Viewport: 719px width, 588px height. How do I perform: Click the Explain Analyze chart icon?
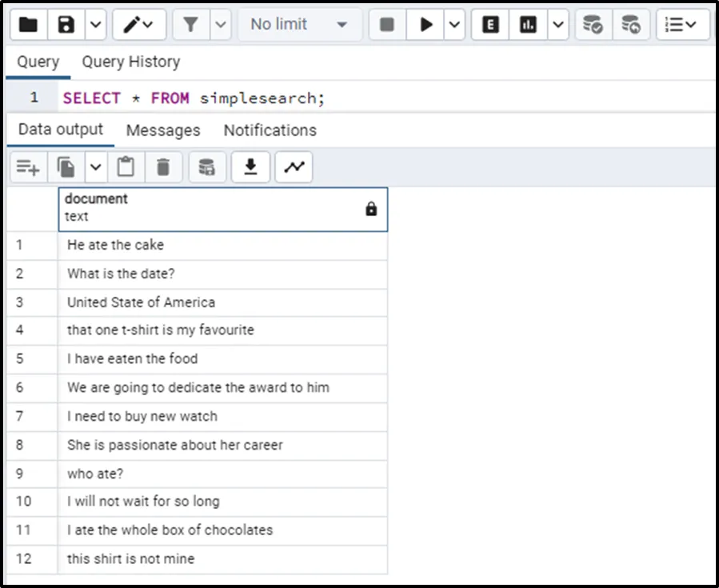click(x=528, y=25)
